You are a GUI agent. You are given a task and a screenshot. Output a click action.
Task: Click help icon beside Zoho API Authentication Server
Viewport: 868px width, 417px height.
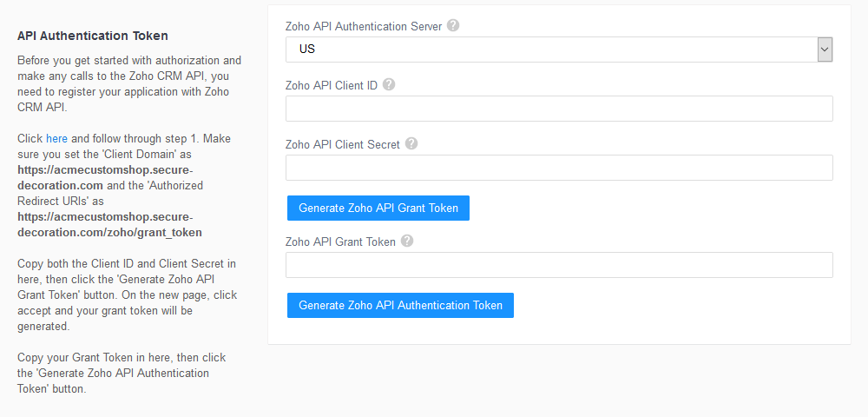click(x=453, y=25)
